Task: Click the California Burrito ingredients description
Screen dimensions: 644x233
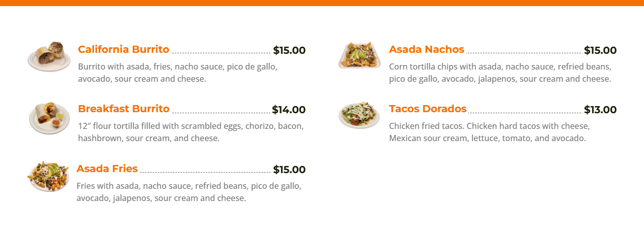Action: [177, 73]
